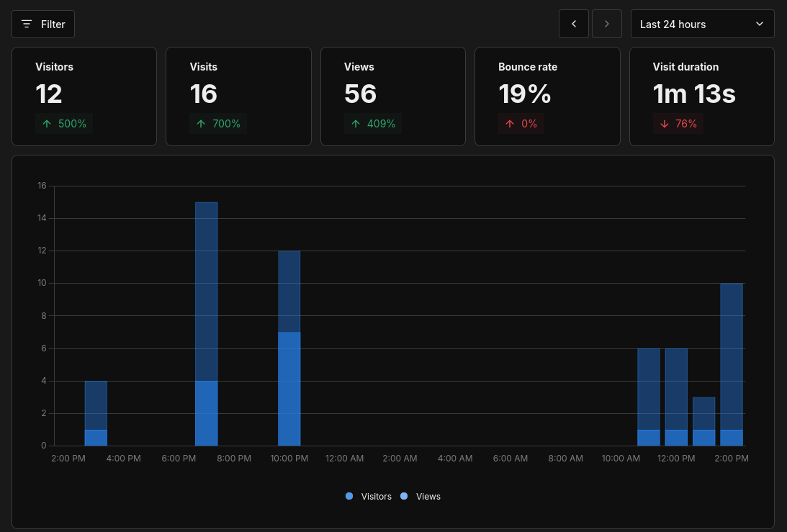787x532 pixels.
Task: Select the Bounce rate card
Action: [547, 96]
